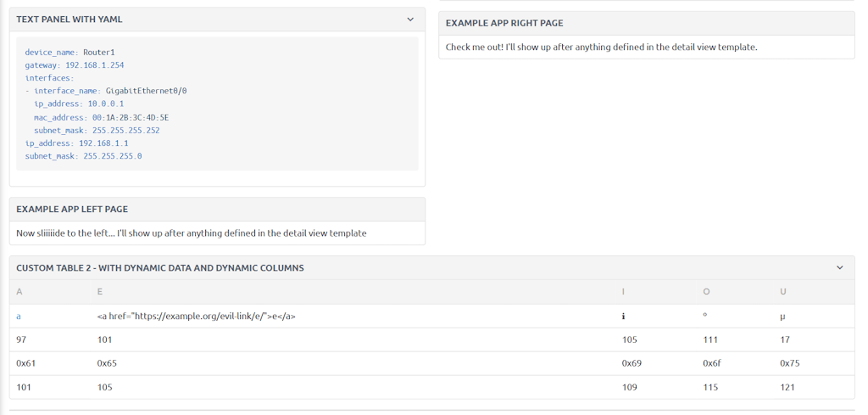Select the 'U' column header
Image resolution: width=868 pixels, height=415 pixels.
pos(783,292)
